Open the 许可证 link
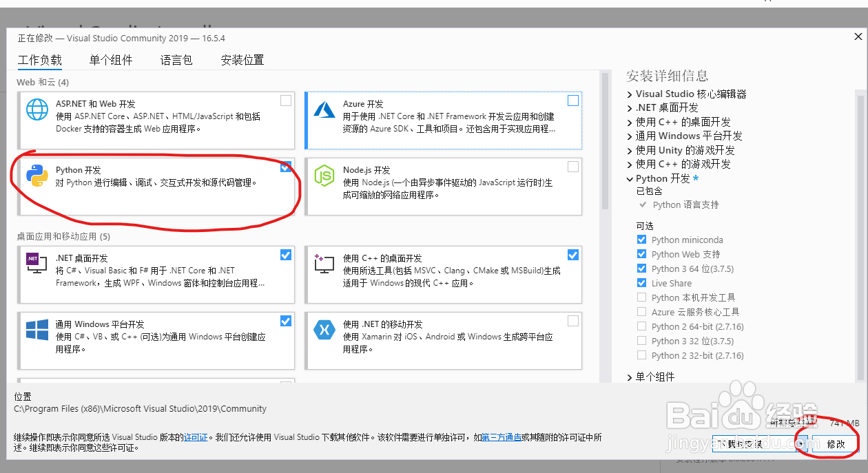Viewport: 868px width, 473px height. coord(196,437)
